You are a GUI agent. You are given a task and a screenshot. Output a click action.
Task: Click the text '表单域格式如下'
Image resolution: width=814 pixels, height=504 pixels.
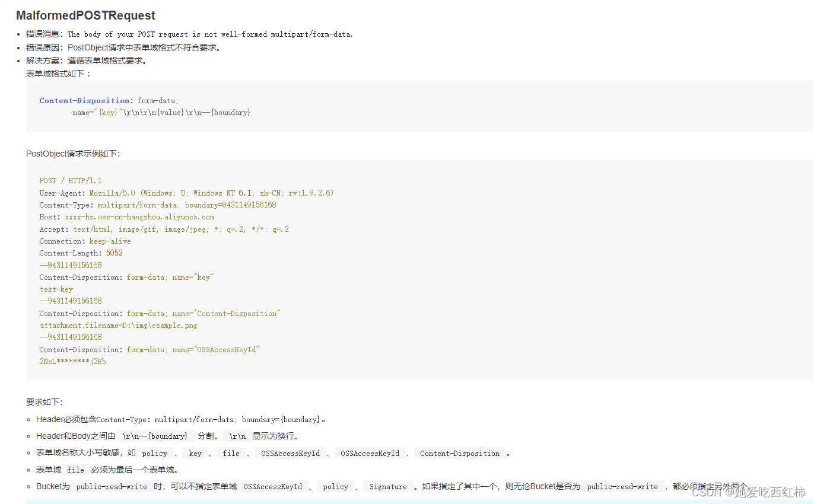coord(59,74)
